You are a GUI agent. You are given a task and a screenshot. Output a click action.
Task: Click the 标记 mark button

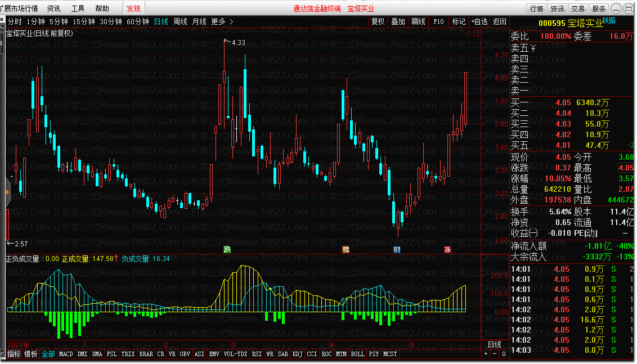click(459, 21)
